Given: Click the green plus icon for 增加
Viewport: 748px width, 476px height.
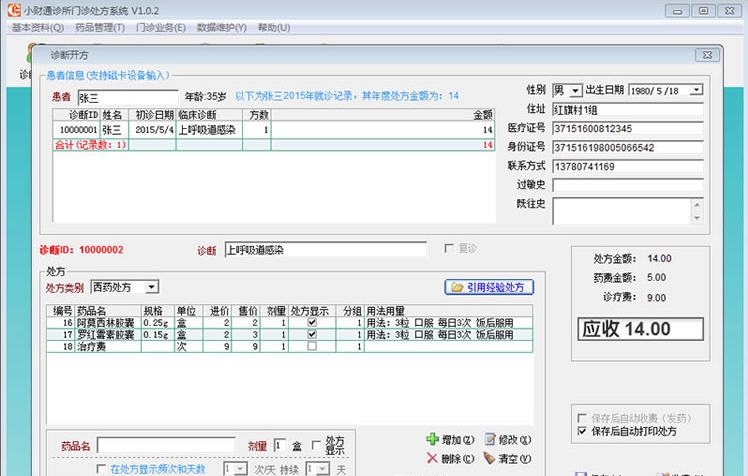Looking at the screenshot, I should point(432,439).
